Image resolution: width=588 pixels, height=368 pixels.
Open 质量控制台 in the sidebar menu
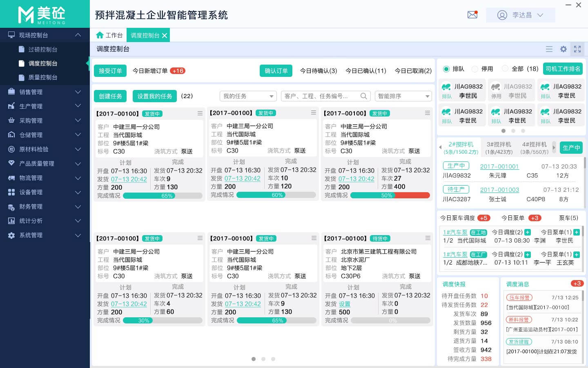click(x=42, y=77)
